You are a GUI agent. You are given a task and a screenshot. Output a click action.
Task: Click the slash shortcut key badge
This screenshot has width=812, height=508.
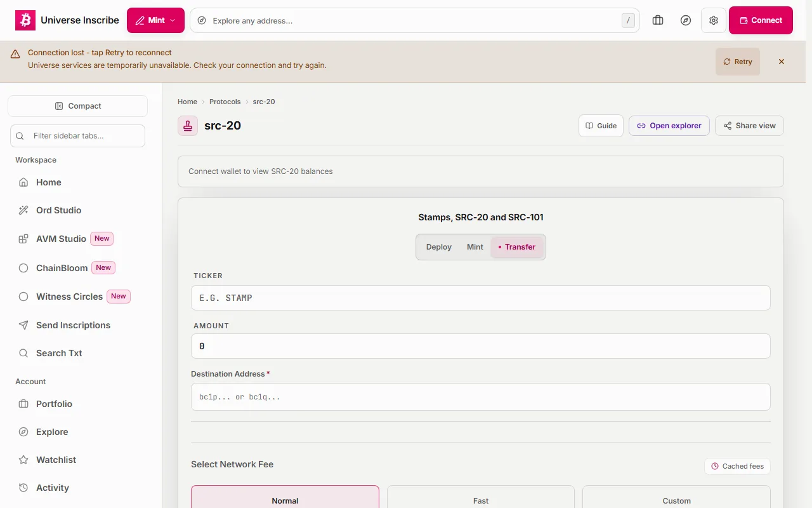click(x=628, y=20)
